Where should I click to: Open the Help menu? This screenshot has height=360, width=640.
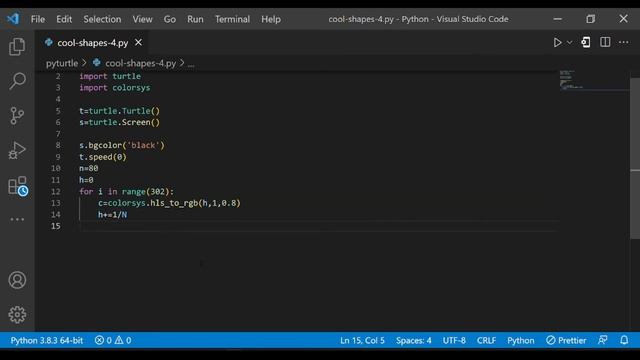pyautogui.click(x=271, y=19)
